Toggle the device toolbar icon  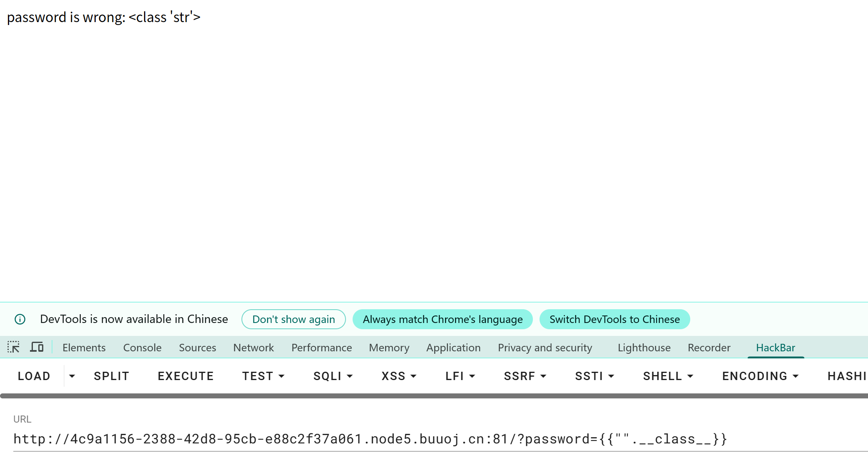pyautogui.click(x=37, y=347)
